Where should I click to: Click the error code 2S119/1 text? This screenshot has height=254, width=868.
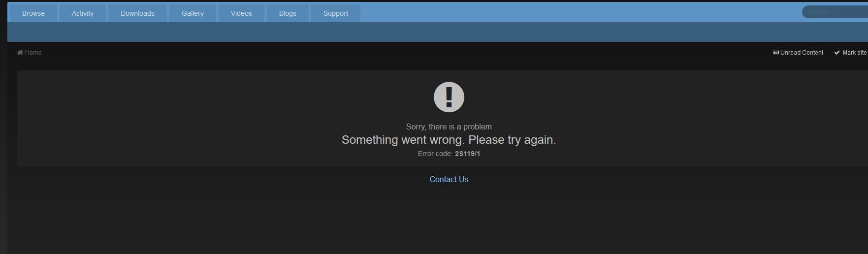[468, 154]
